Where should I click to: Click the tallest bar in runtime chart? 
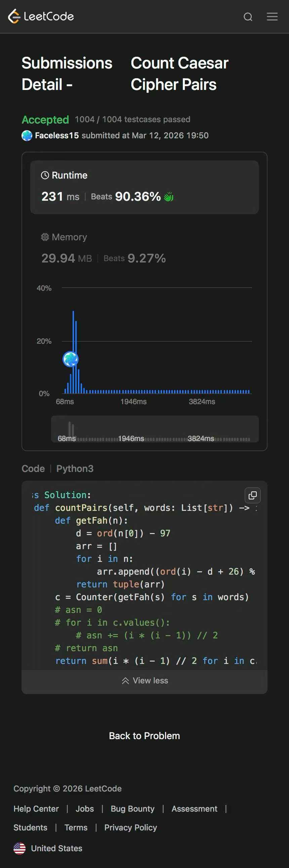click(x=73, y=352)
